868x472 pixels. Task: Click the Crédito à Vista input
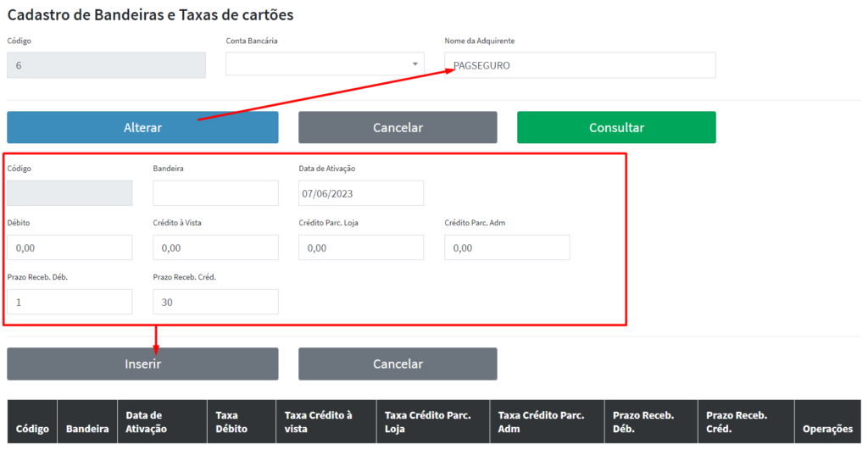coord(215,247)
